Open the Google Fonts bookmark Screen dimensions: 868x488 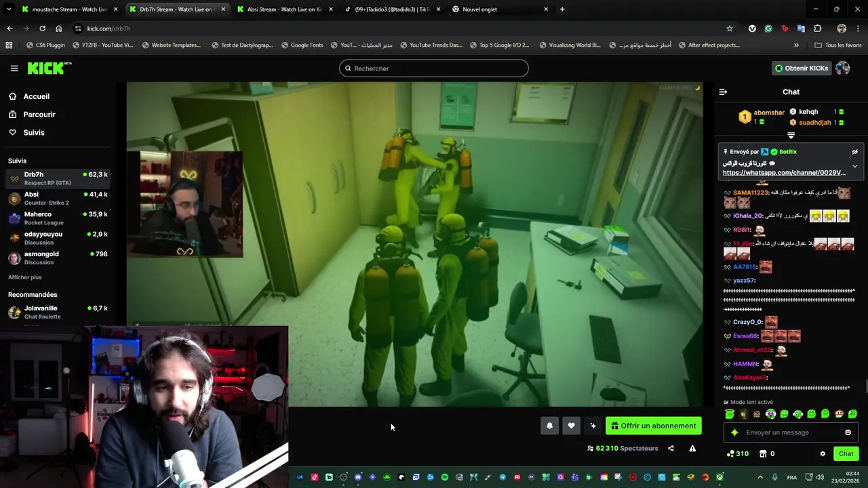pyautogui.click(x=302, y=45)
